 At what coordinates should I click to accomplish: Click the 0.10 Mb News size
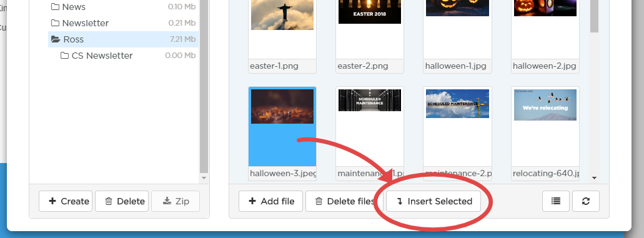tap(182, 7)
